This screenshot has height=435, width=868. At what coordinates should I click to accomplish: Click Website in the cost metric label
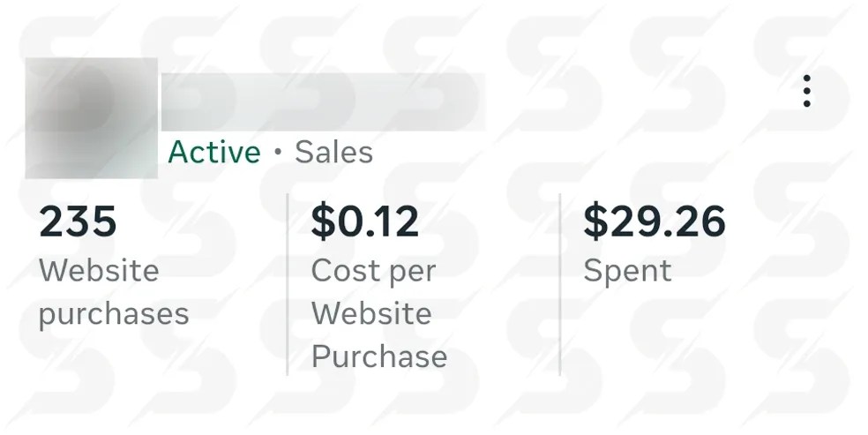(x=371, y=313)
